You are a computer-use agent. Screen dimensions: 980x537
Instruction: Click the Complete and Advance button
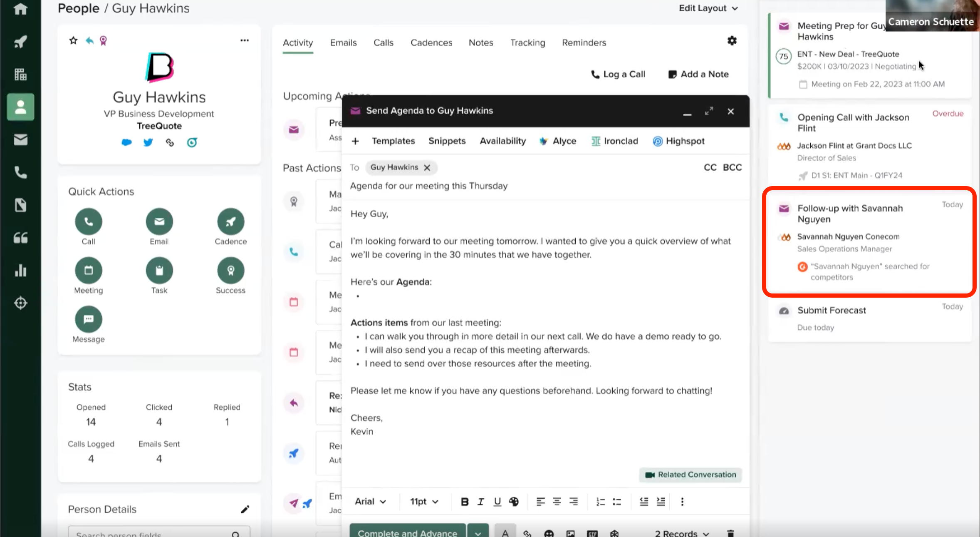tap(407, 532)
